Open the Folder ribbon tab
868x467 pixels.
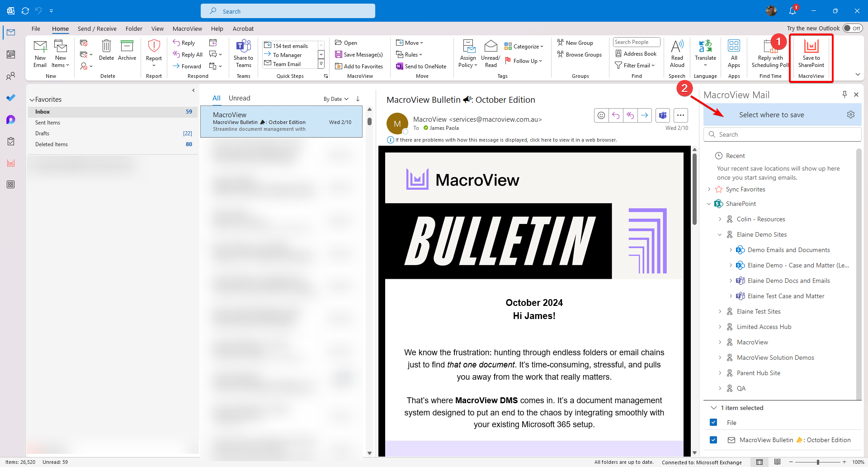click(x=134, y=29)
